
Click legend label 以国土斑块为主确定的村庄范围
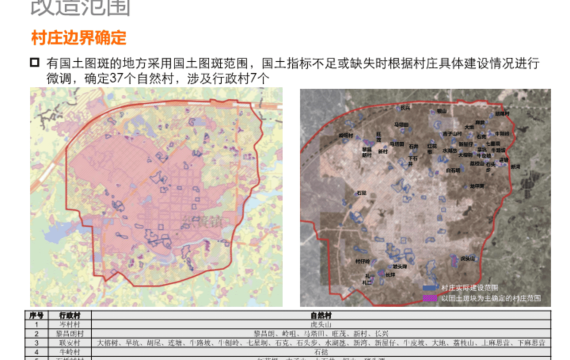tap(491, 298)
